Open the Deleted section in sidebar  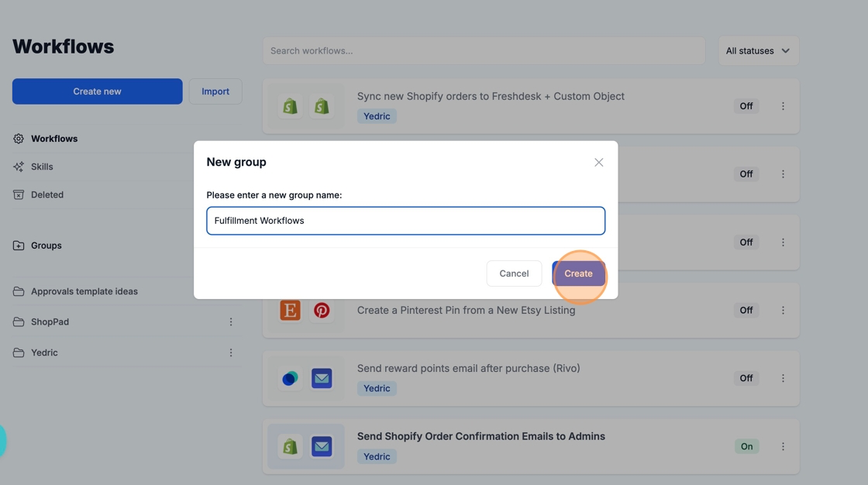click(x=46, y=194)
